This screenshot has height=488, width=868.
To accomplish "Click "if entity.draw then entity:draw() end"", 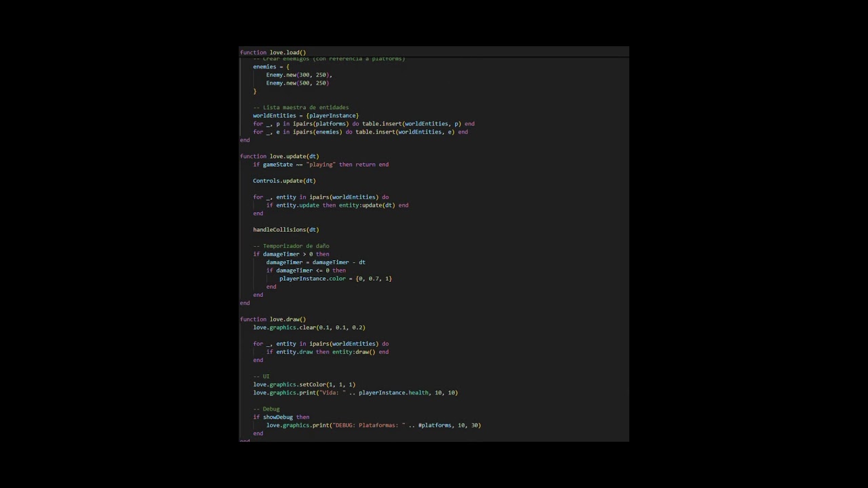I will pyautogui.click(x=328, y=352).
